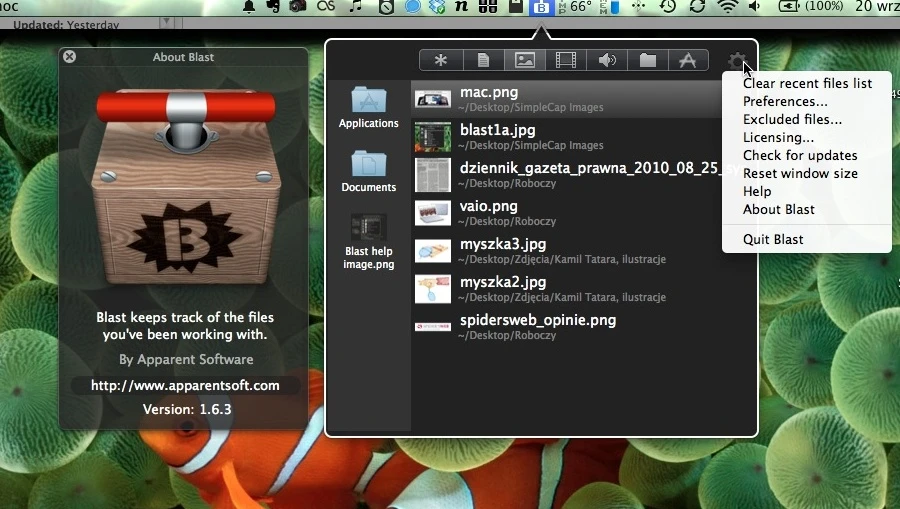Open Time Machine menu bar icon

point(668,6)
